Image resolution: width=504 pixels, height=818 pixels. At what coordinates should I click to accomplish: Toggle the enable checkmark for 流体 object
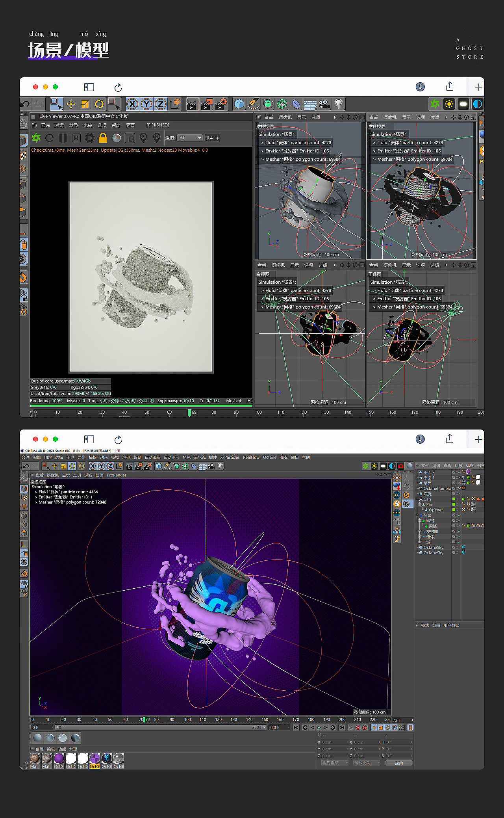(459, 537)
